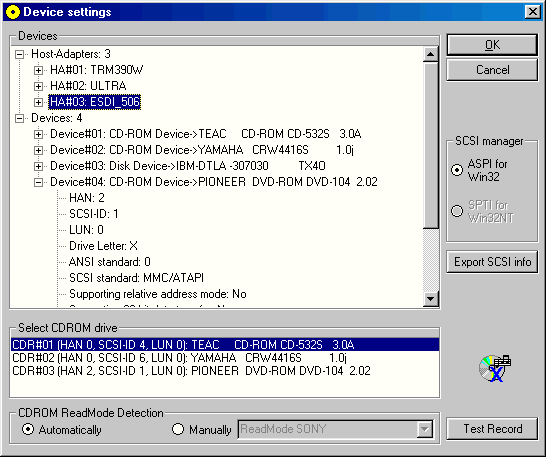Screen dimensions: 546x457
Task: Expand the HA#03: ESDI_506 node
Action: coord(38,102)
